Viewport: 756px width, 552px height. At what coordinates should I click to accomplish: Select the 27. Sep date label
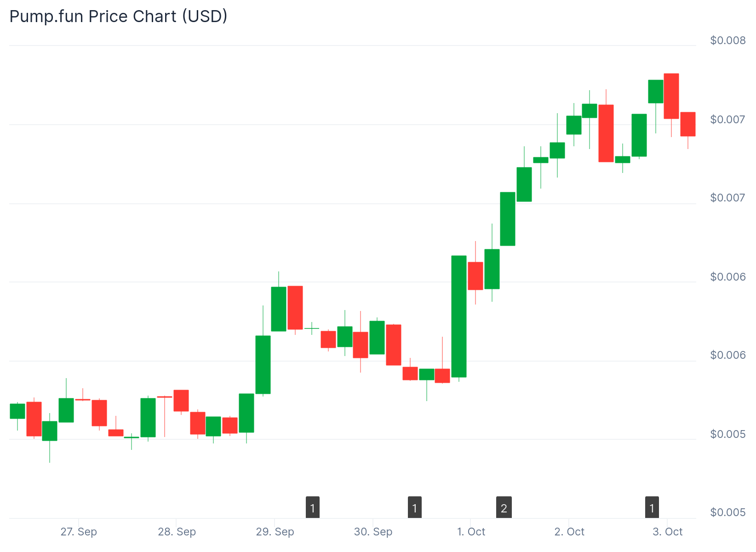[x=79, y=532]
